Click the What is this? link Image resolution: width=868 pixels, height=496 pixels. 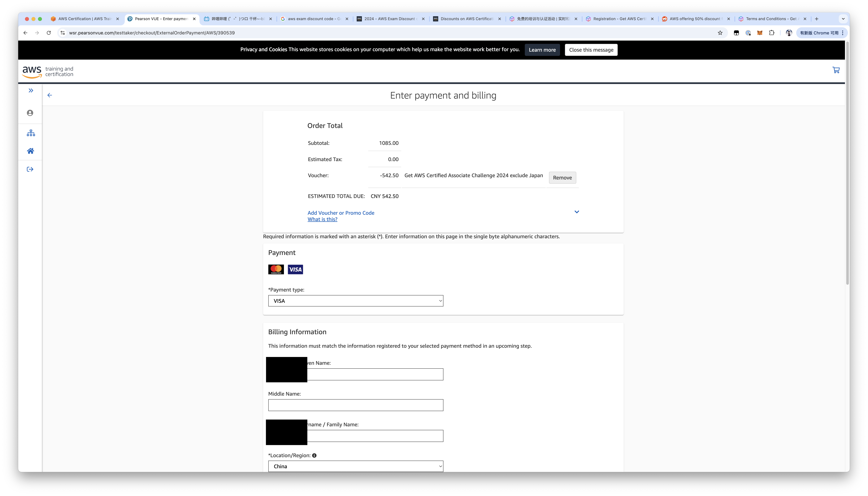(x=322, y=219)
